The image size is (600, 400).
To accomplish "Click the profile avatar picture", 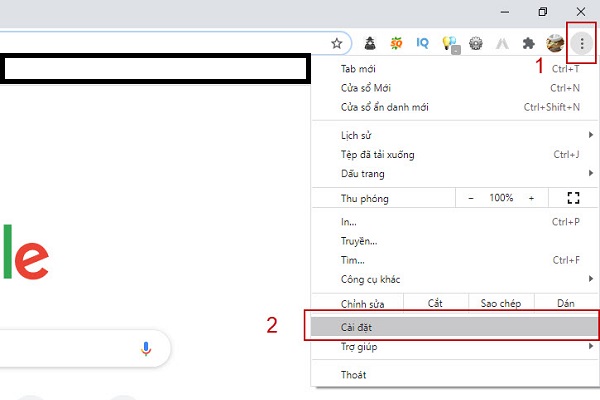I will [555, 43].
